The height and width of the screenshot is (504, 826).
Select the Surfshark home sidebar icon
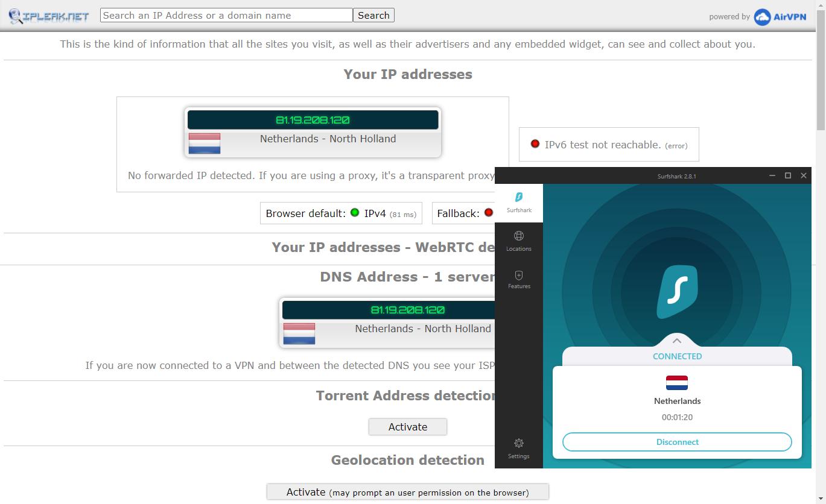click(x=519, y=203)
